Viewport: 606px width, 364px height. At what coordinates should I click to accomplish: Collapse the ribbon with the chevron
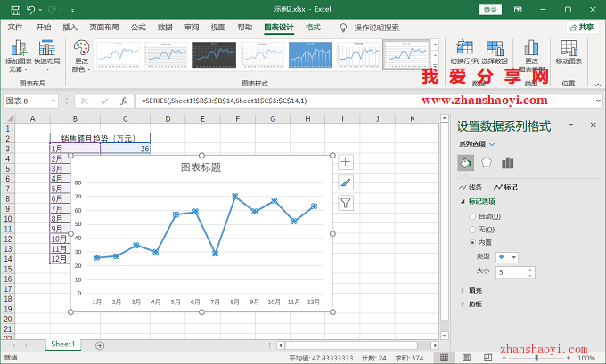tap(598, 85)
